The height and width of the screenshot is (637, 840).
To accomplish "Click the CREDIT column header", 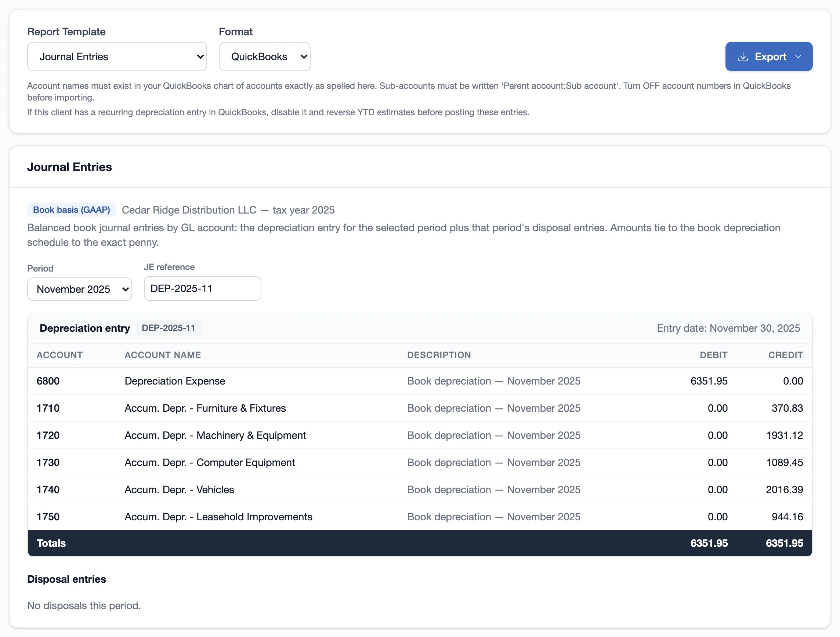I will click(785, 355).
